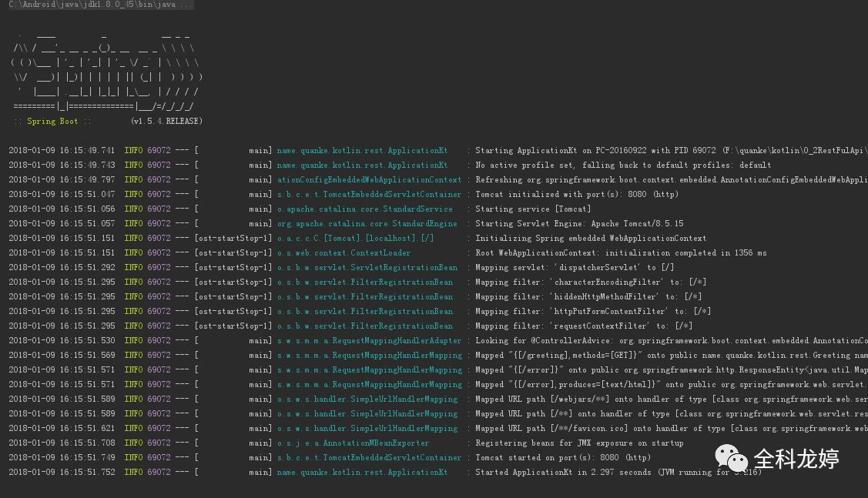Click the ServletRegistrationBean logger name
868x498 pixels.
pos(367,267)
